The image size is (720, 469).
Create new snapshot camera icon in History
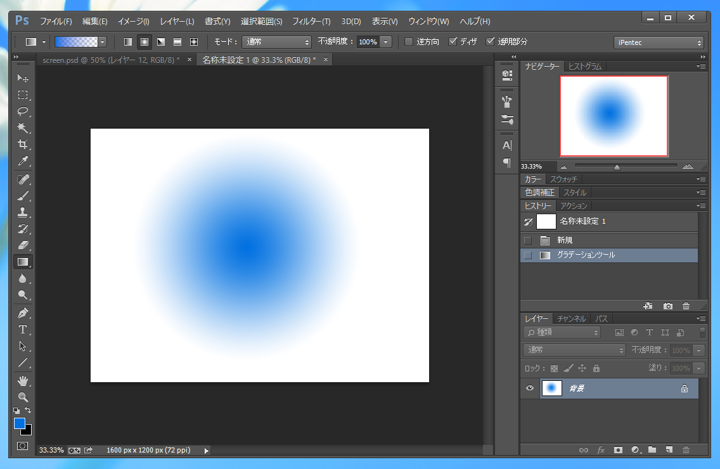[x=668, y=306]
